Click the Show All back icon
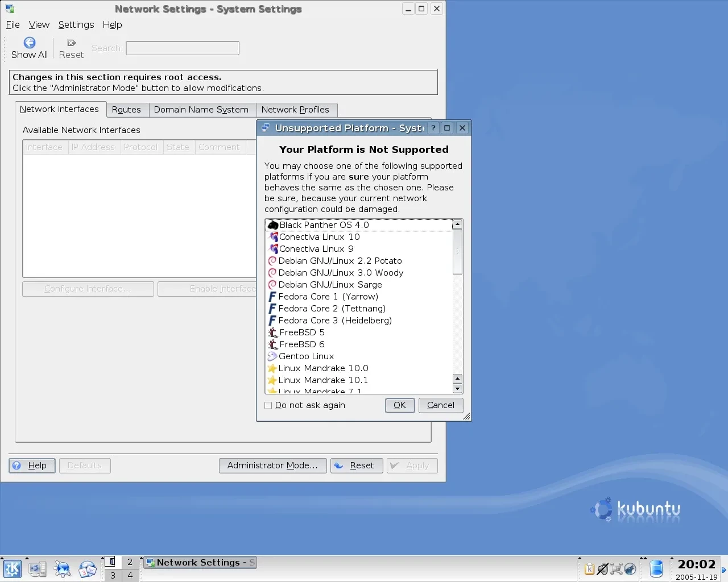 [x=30, y=43]
